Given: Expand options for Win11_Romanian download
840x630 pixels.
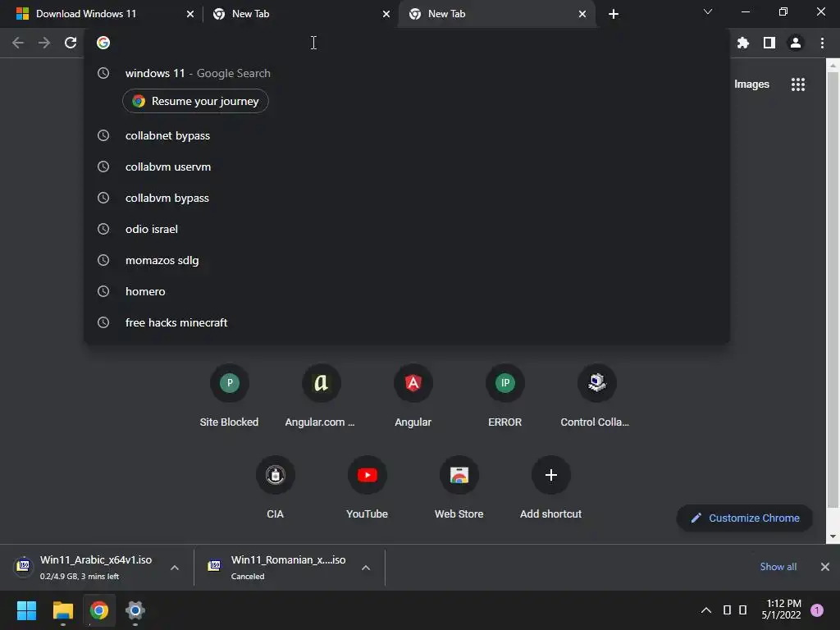Looking at the screenshot, I should point(366,568).
